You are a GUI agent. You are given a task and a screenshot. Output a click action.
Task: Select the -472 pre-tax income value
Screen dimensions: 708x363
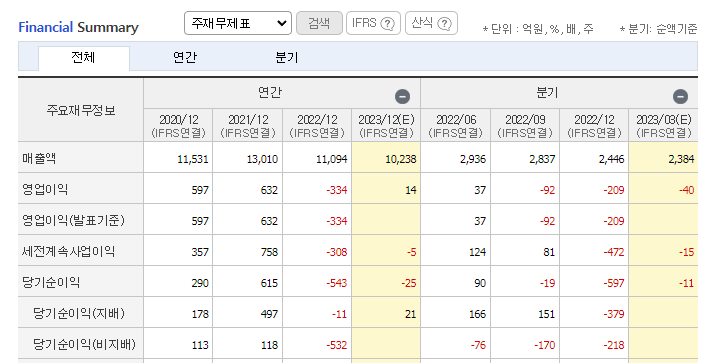coord(614,252)
